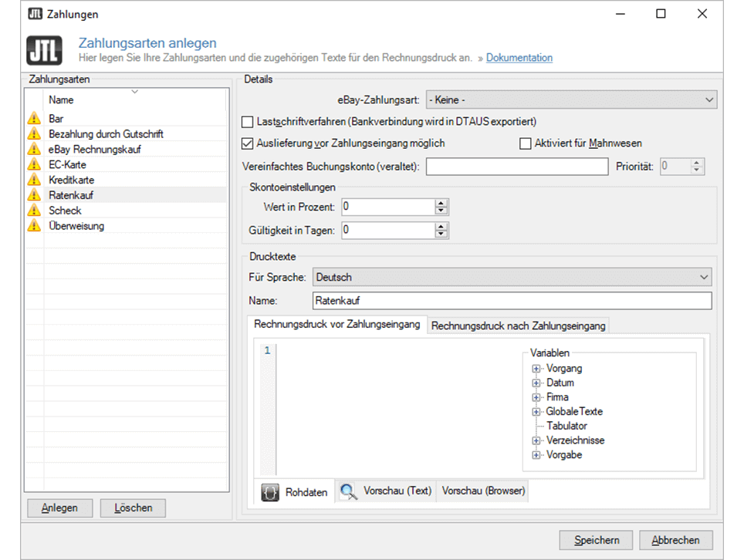Image resolution: width=744 pixels, height=560 pixels.
Task: Uncheck Auslieferung vor Zahlungseingang möglich
Action: [x=248, y=143]
